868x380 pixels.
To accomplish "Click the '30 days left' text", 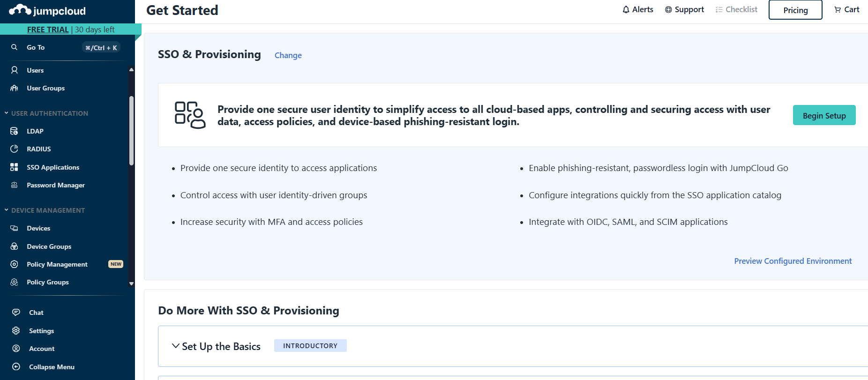I will pos(95,30).
